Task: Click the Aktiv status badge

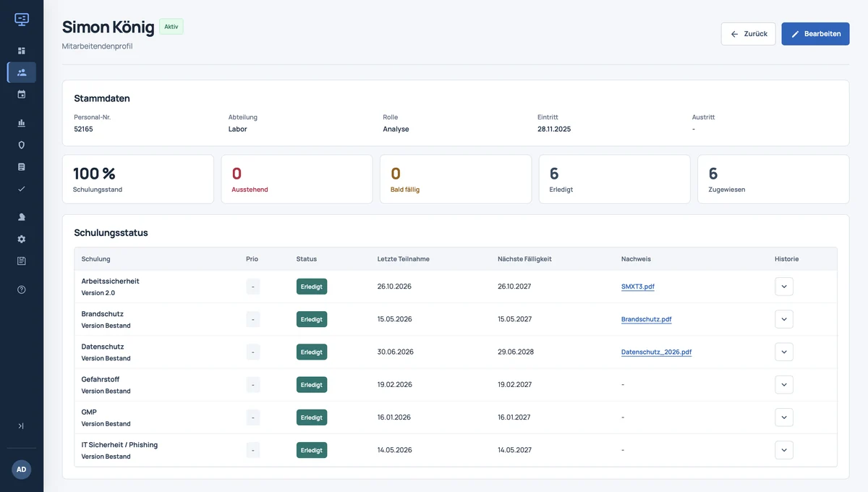Action: click(171, 27)
